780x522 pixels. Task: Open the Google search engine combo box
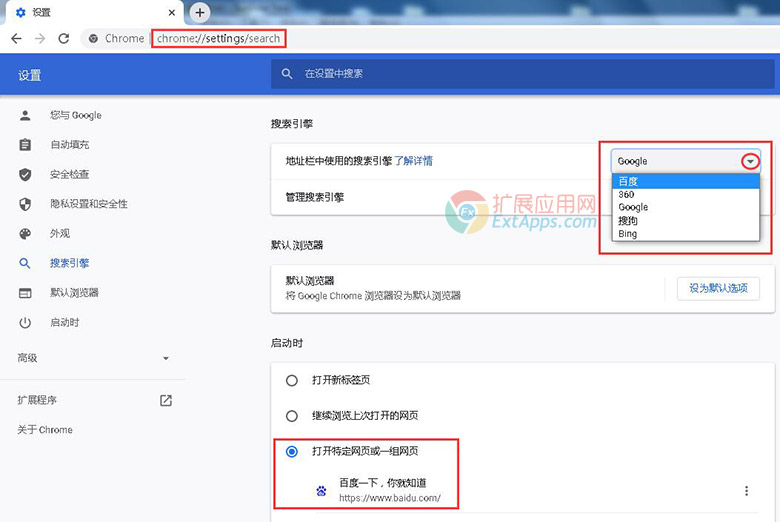point(685,161)
